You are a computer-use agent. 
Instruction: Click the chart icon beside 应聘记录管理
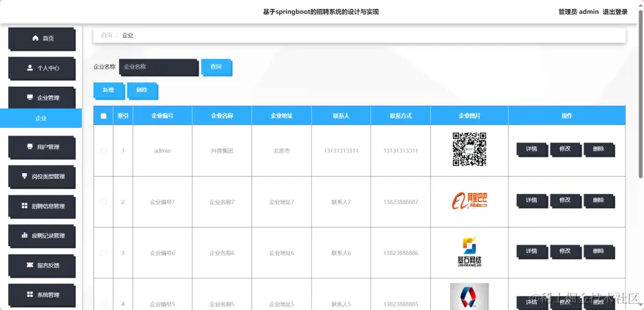pyautogui.click(x=25, y=235)
